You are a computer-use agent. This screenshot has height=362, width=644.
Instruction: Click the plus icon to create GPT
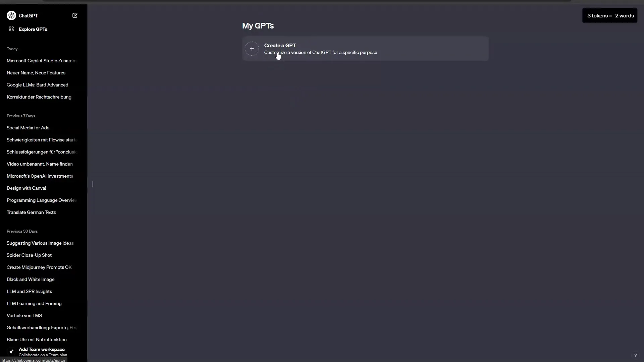(x=251, y=49)
